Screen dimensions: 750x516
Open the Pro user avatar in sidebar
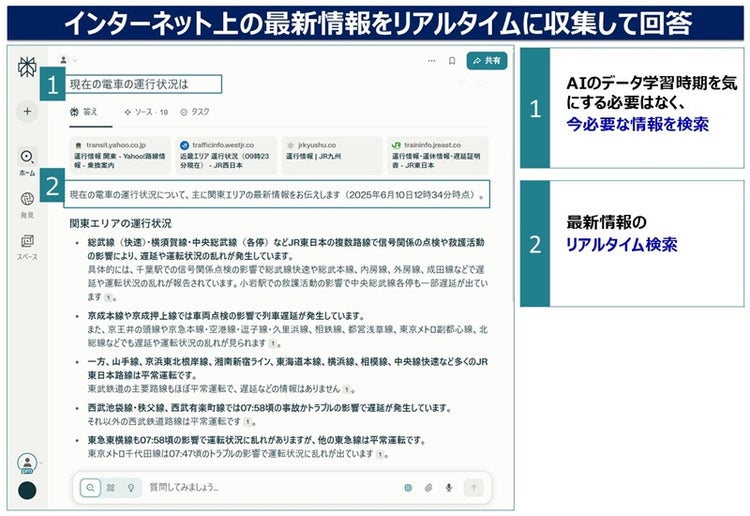pyautogui.click(x=27, y=463)
